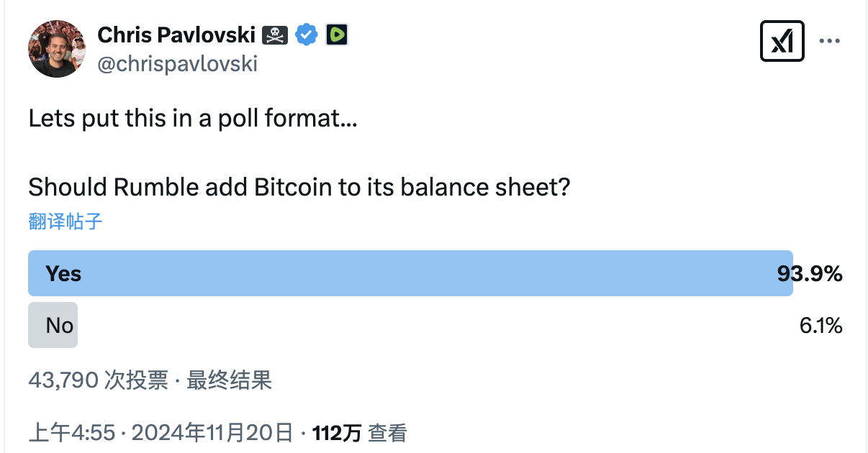Click the 翻译帖子 translate post link
This screenshot has width=868, height=453.
point(65,221)
